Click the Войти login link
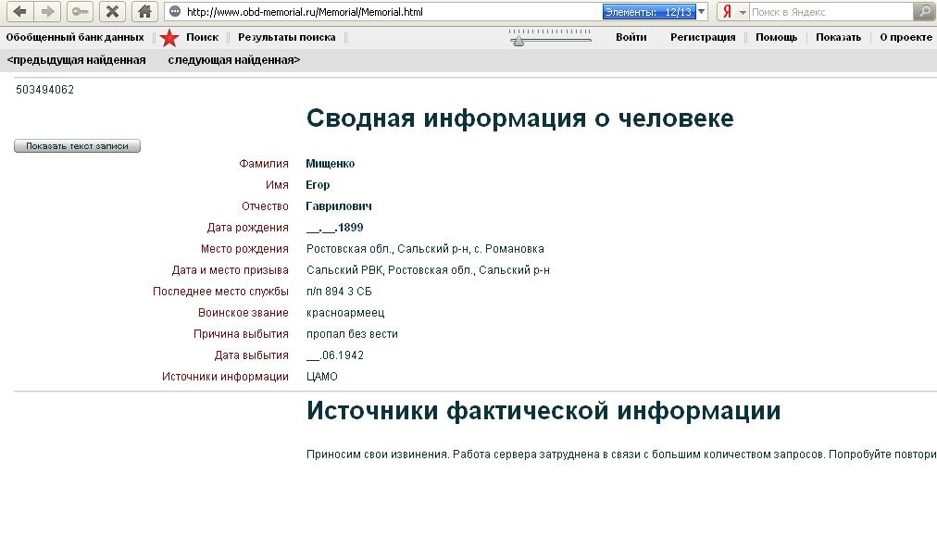 (x=631, y=37)
